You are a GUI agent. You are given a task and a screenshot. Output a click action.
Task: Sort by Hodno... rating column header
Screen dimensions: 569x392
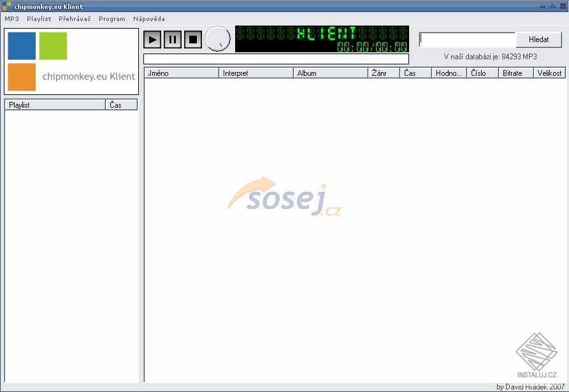(449, 73)
